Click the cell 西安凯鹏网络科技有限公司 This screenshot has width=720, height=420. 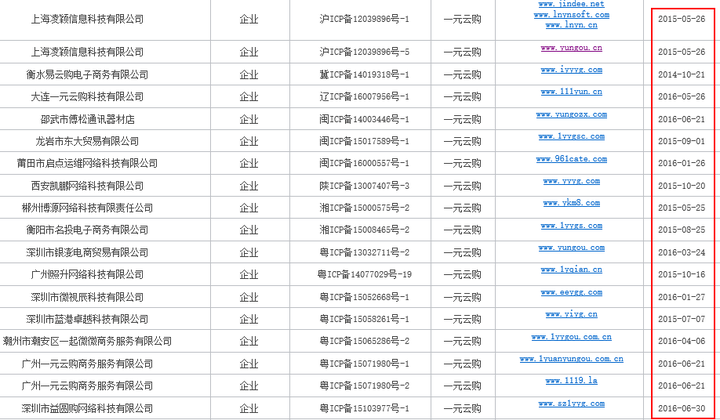pyautogui.click(x=87, y=186)
